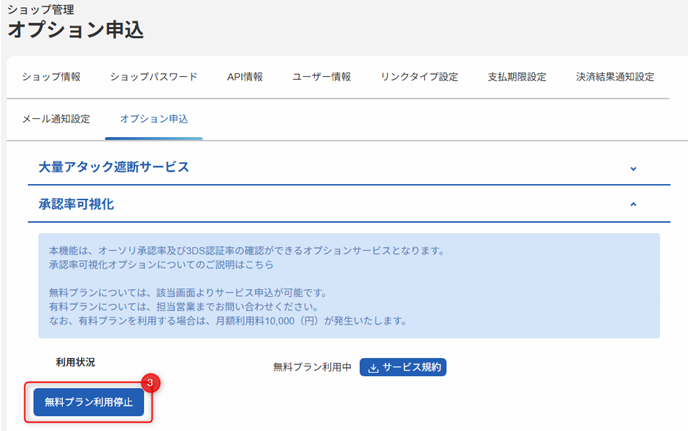
Task: Select the オプション申込 tab
Action: [x=154, y=119]
